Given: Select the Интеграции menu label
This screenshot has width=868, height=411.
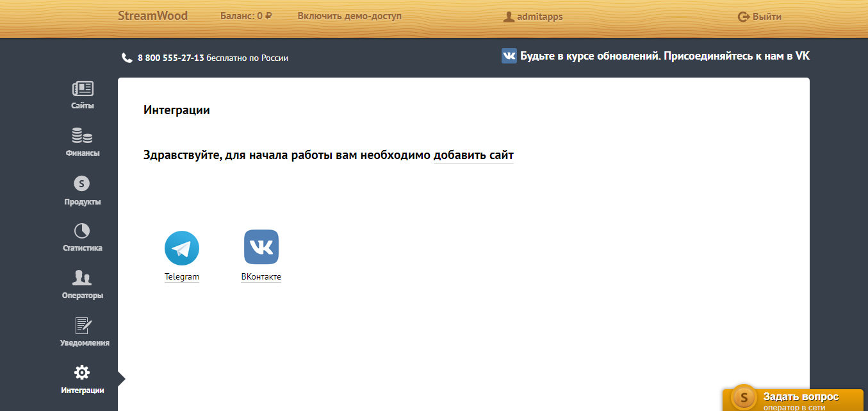Looking at the screenshot, I should [x=83, y=390].
